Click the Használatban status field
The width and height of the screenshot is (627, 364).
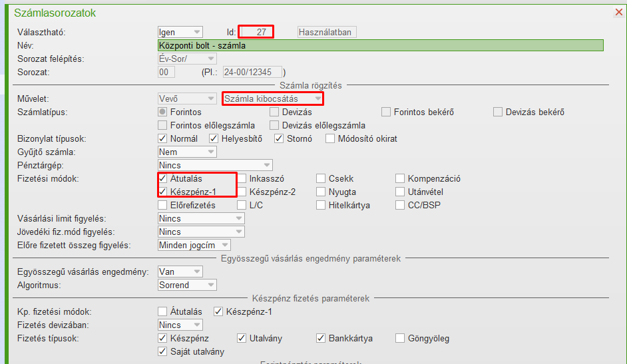[327, 32]
